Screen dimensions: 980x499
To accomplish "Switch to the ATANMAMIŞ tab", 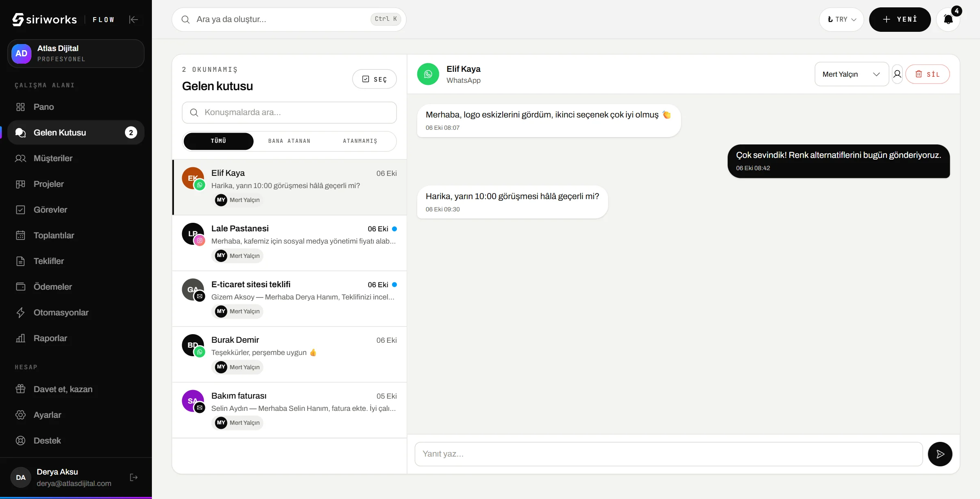I will click(360, 141).
